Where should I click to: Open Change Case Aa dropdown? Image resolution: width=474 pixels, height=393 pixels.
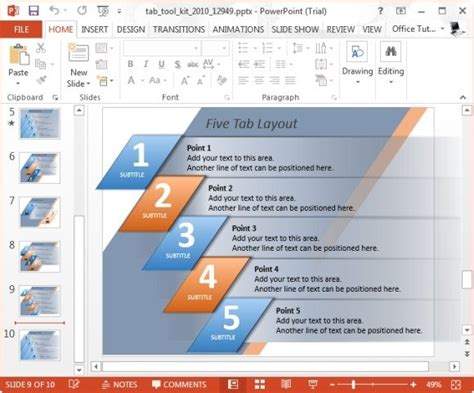(x=158, y=80)
